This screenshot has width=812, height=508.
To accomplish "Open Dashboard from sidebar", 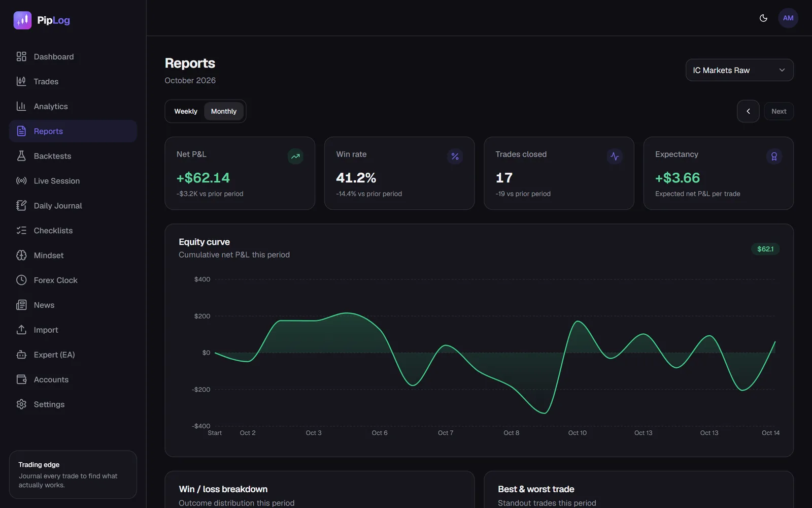I will [x=54, y=57].
